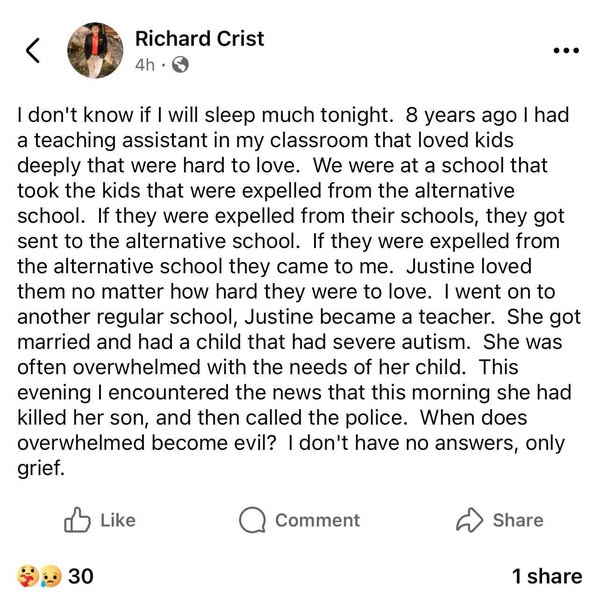Viewport: 600px width, 597px height.
Task: Click the Share arrow icon
Action: [469, 520]
